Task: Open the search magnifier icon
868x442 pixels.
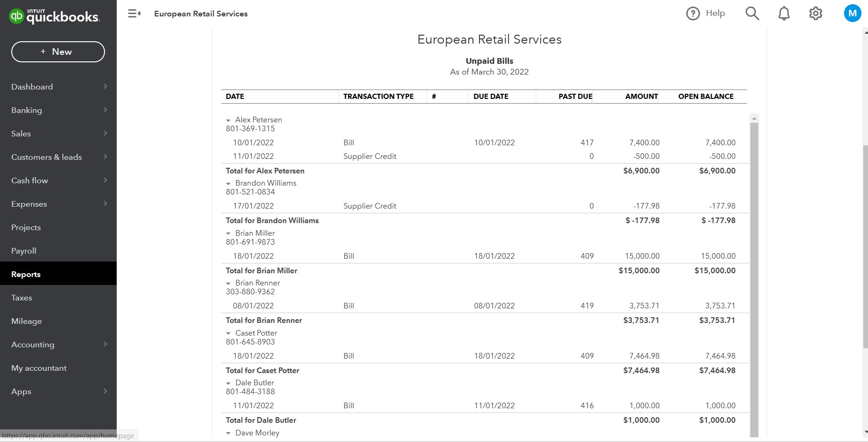Action: pyautogui.click(x=752, y=14)
